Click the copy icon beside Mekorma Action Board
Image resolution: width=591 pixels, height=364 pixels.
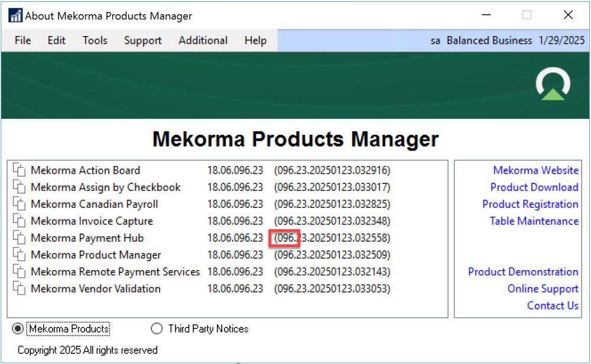point(20,171)
